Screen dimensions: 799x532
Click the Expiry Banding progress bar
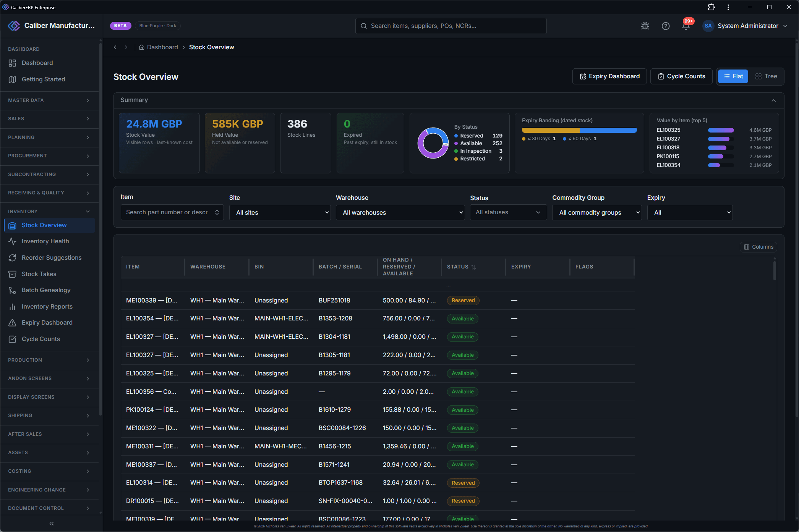[x=579, y=131]
